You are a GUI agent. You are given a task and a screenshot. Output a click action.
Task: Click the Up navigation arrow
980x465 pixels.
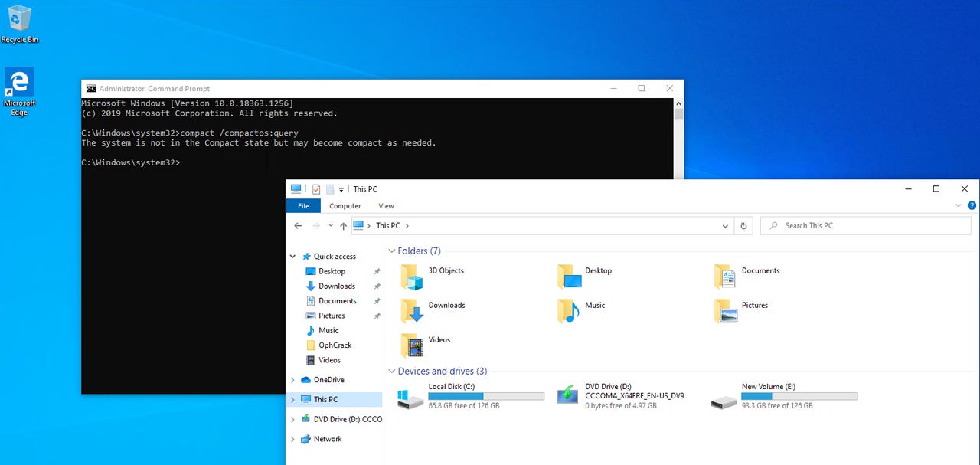(342, 225)
